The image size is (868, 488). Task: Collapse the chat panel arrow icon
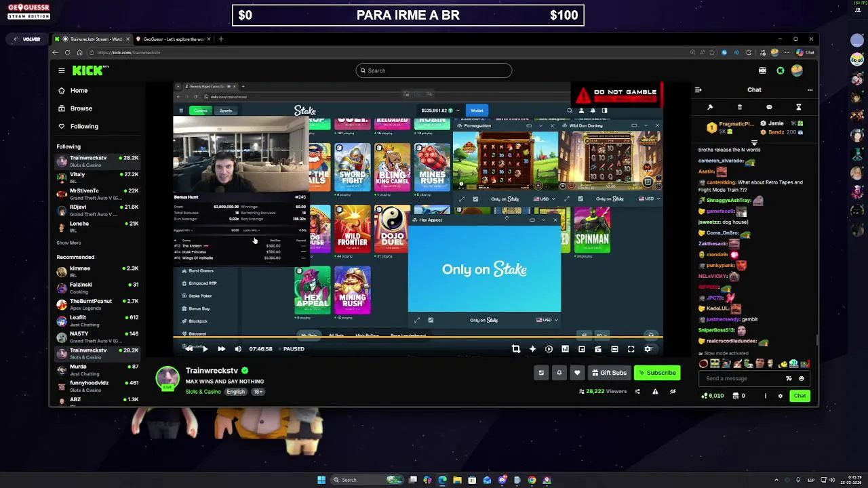(698, 89)
